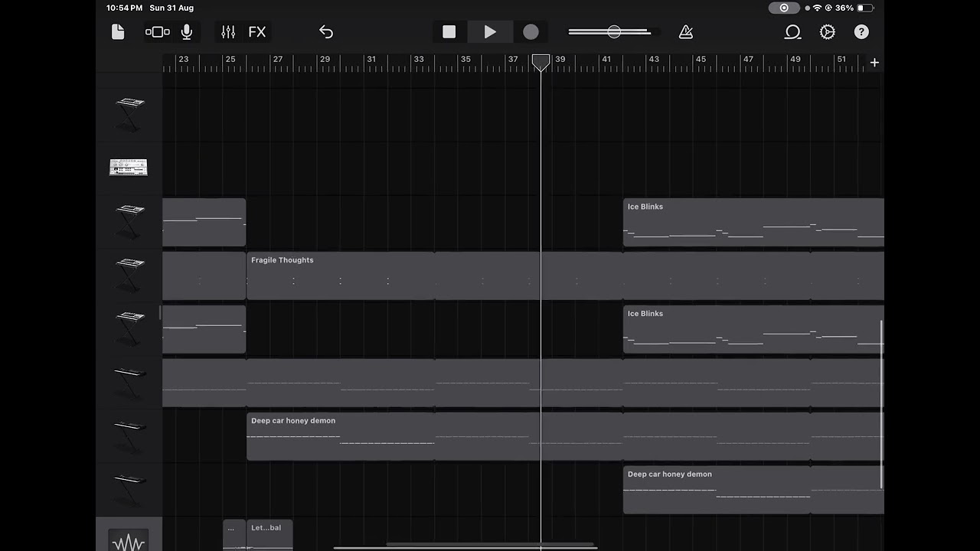This screenshot has height=551, width=980.
Task: Open help question mark
Action: pos(861,31)
